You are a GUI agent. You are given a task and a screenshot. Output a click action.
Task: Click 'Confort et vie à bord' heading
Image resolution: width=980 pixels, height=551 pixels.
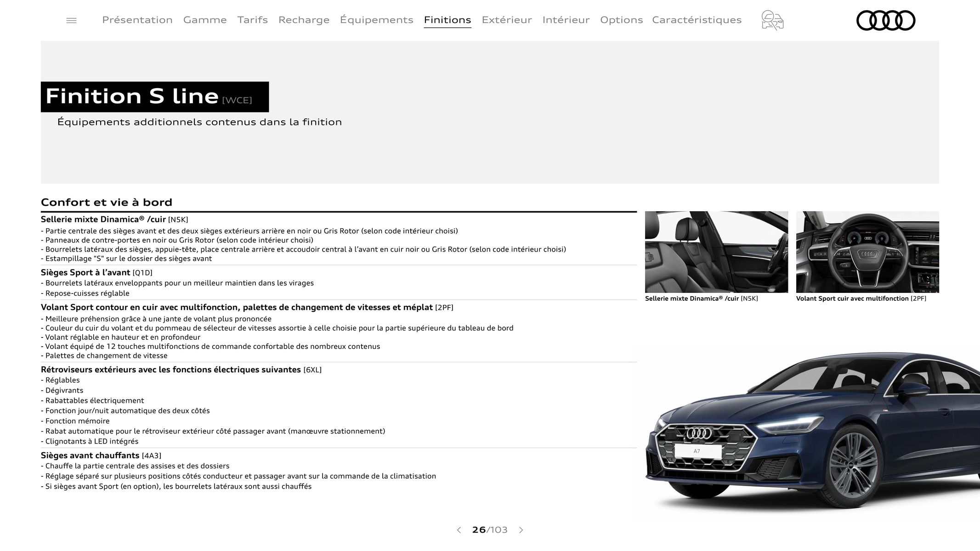[107, 202]
